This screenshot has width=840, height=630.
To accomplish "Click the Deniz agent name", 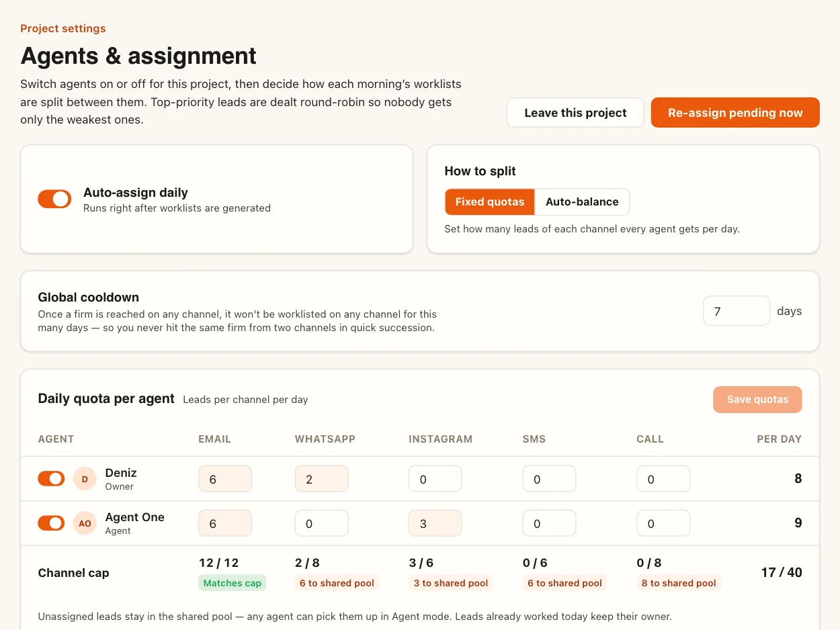I will click(x=121, y=473).
